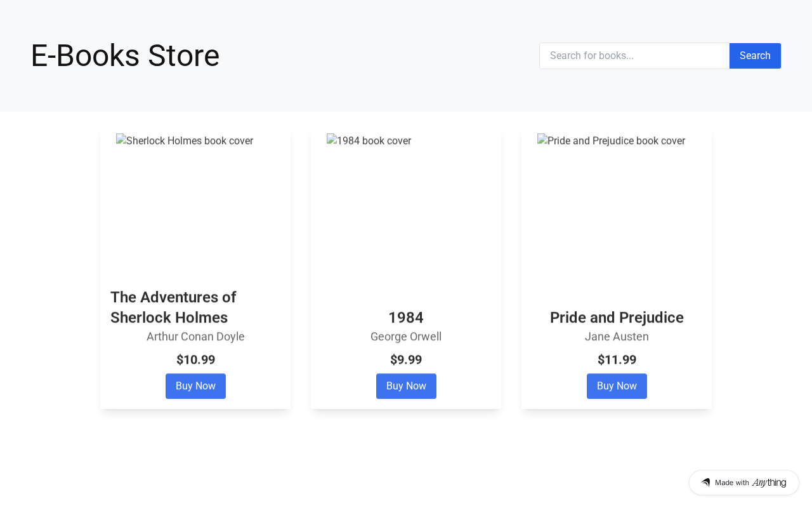Buy Pride and Prejudice now

pos(617,386)
